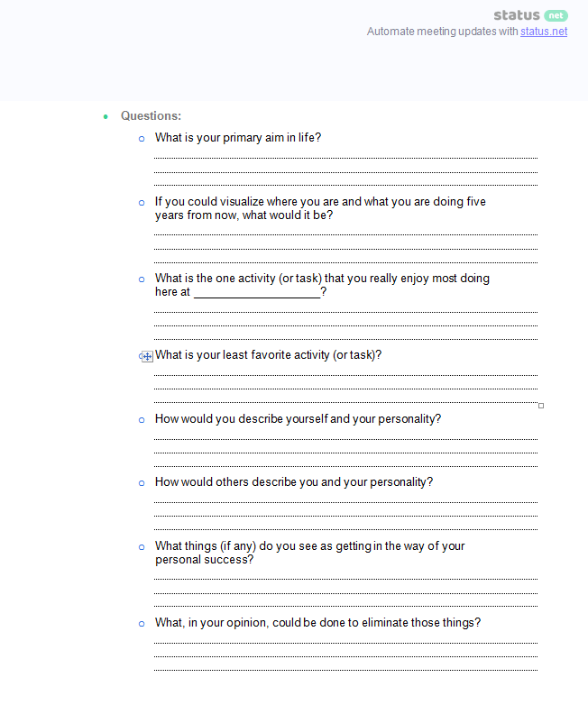Click the 'Automate meeting updates with' text

pyautogui.click(x=442, y=32)
